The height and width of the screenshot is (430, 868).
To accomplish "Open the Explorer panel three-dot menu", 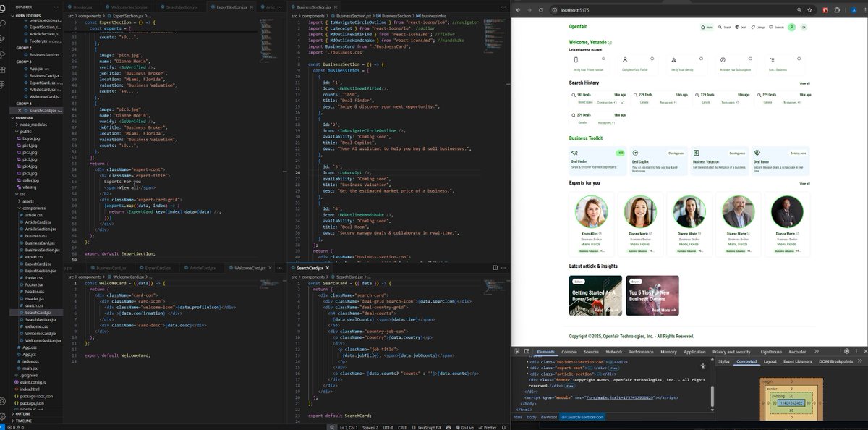I will pos(56,7).
